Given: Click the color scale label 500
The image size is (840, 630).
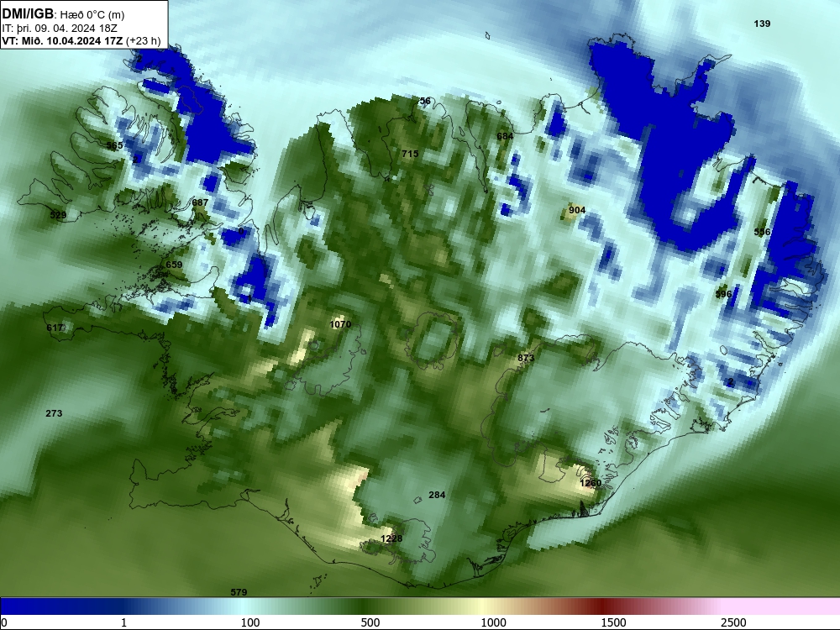Looking at the screenshot, I should pos(370,622).
